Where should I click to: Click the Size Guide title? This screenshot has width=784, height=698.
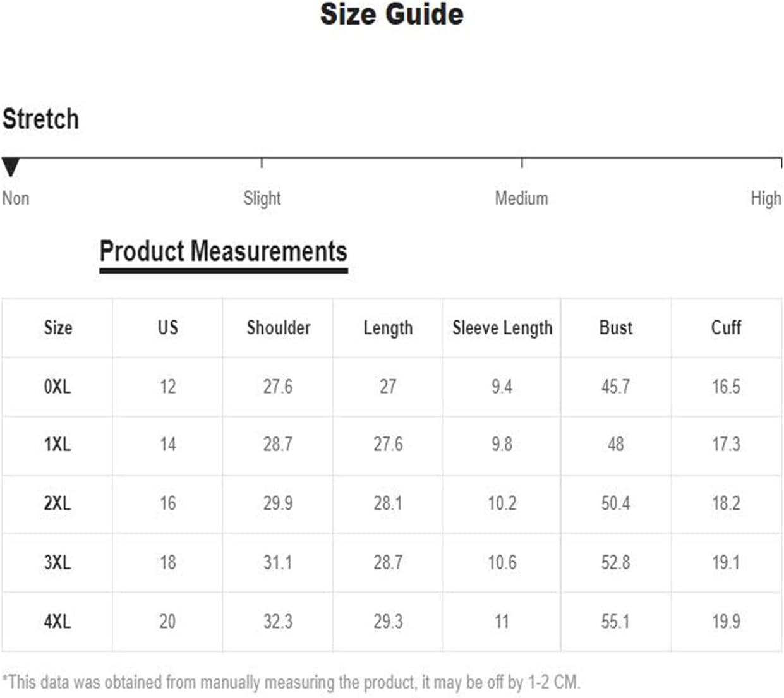392,14
